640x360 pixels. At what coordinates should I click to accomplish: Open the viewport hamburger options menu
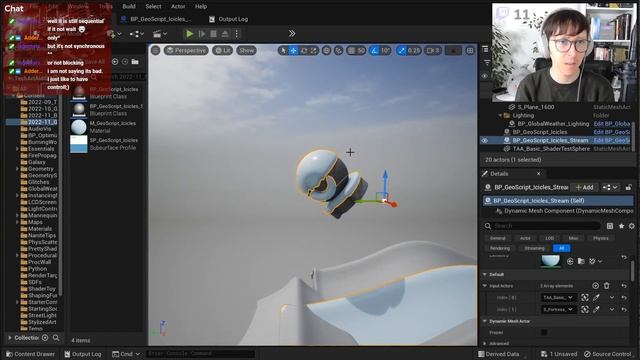pos(156,51)
